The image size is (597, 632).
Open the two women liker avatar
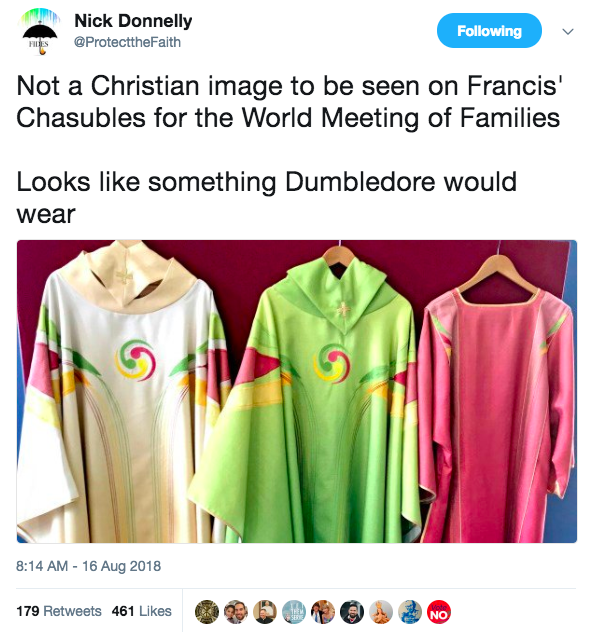323,612
